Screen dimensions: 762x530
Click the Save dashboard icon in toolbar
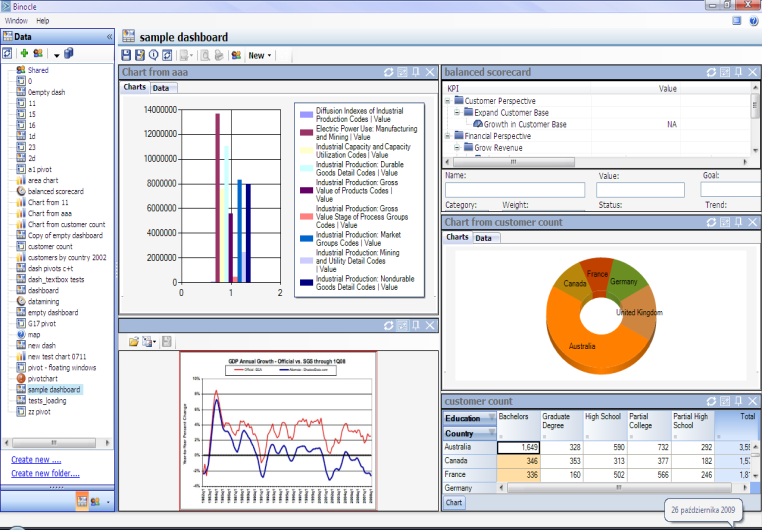126,55
